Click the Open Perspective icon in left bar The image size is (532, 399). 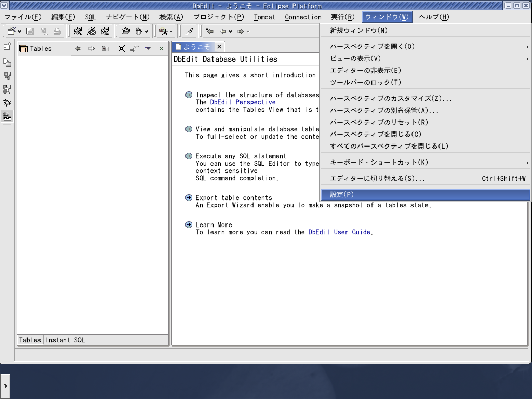pos(7,46)
